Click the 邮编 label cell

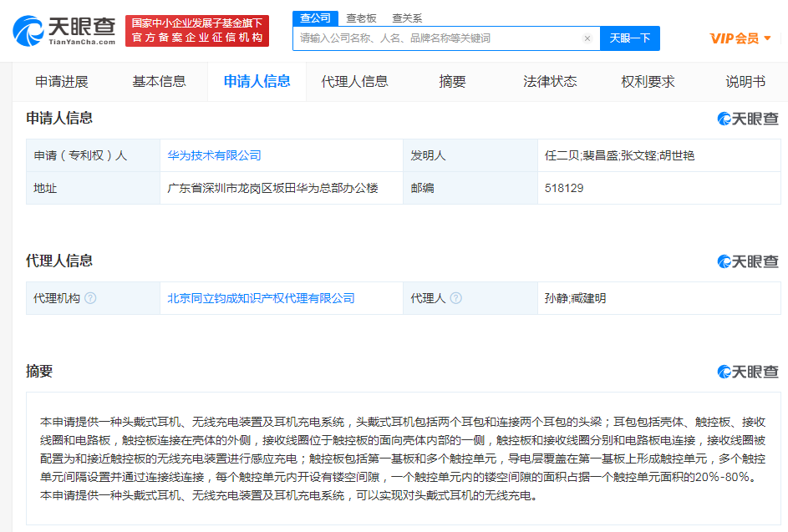[x=470, y=189]
